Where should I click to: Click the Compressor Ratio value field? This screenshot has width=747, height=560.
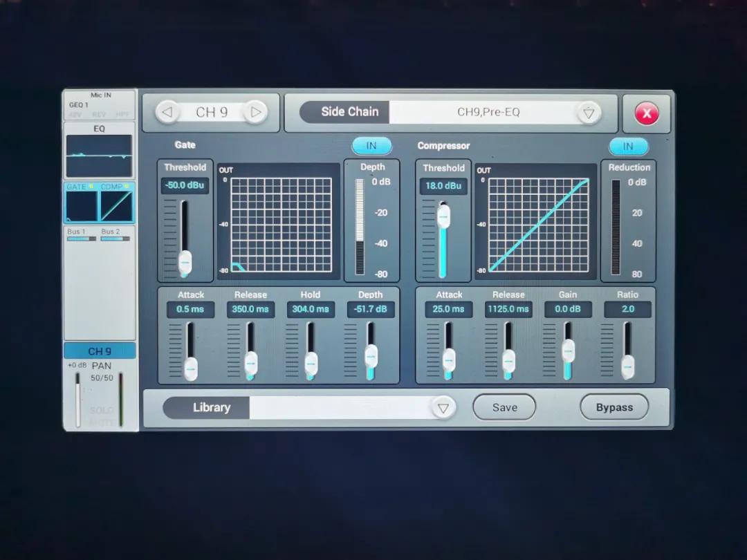(x=627, y=309)
